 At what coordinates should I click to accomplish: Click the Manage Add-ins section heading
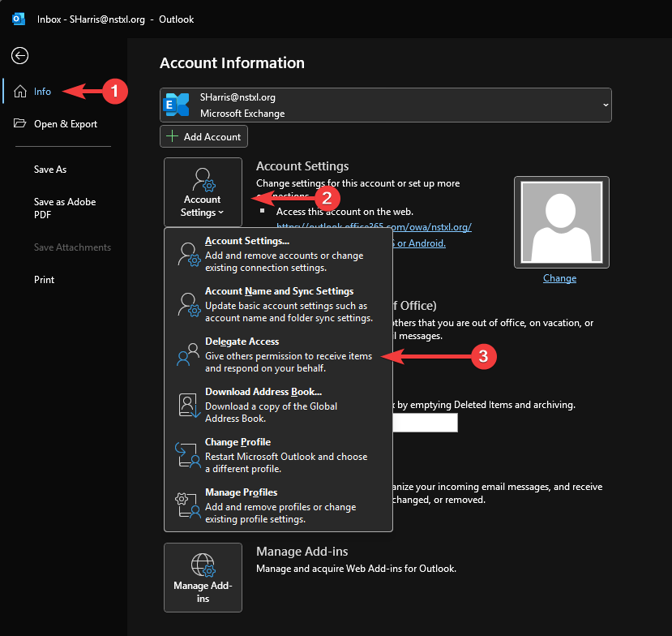302,552
